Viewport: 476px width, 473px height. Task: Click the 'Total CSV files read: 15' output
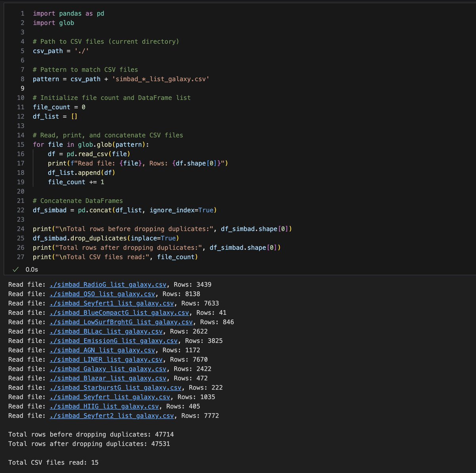pyautogui.click(x=54, y=463)
